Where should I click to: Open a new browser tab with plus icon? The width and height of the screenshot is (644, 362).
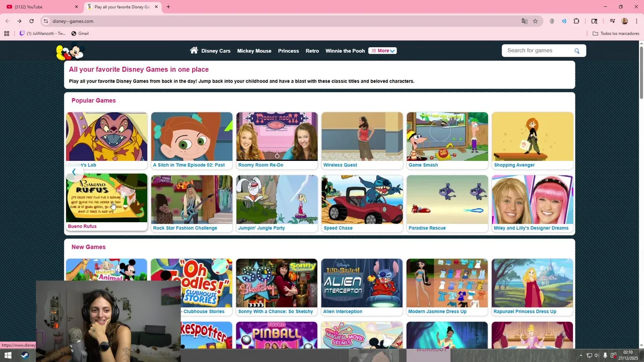(x=168, y=7)
